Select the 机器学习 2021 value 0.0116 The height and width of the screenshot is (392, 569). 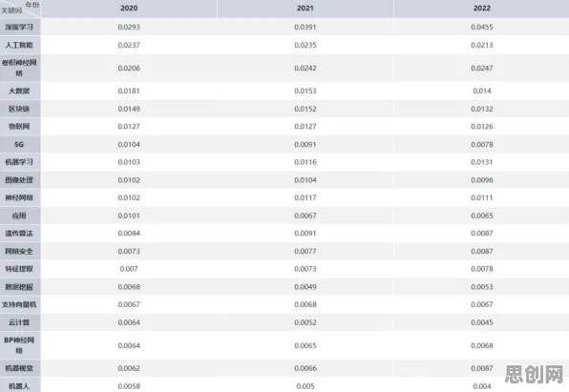click(306, 162)
